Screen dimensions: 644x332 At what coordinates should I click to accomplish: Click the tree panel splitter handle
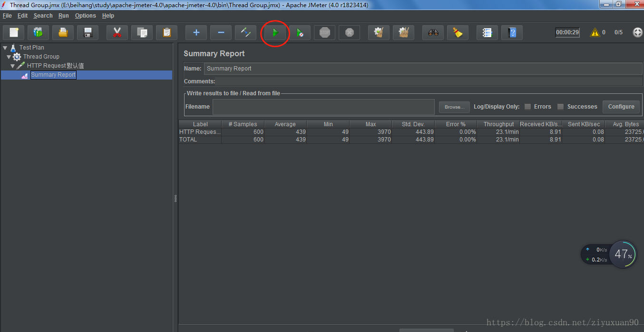(176, 199)
